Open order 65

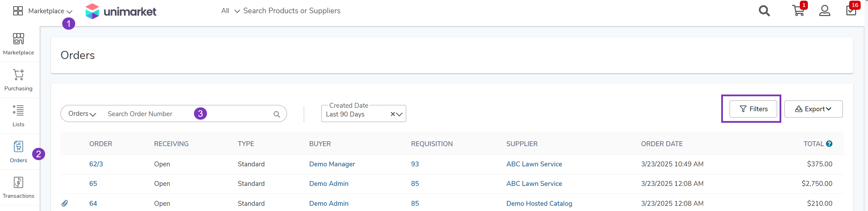tap(93, 183)
